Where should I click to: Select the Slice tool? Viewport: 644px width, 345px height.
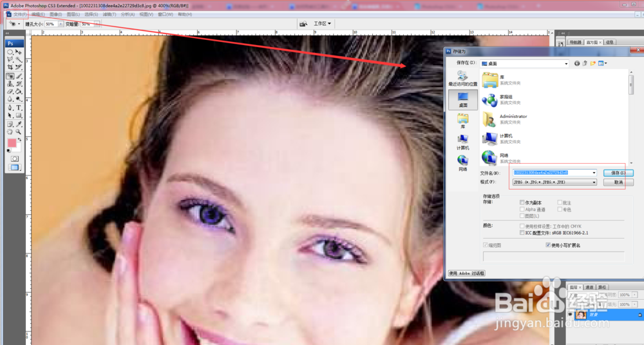(x=19, y=68)
